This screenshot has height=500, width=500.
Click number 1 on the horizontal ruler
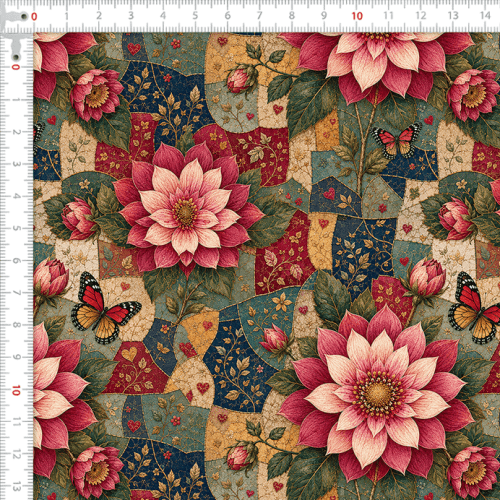pyautogui.click(x=67, y=16)
